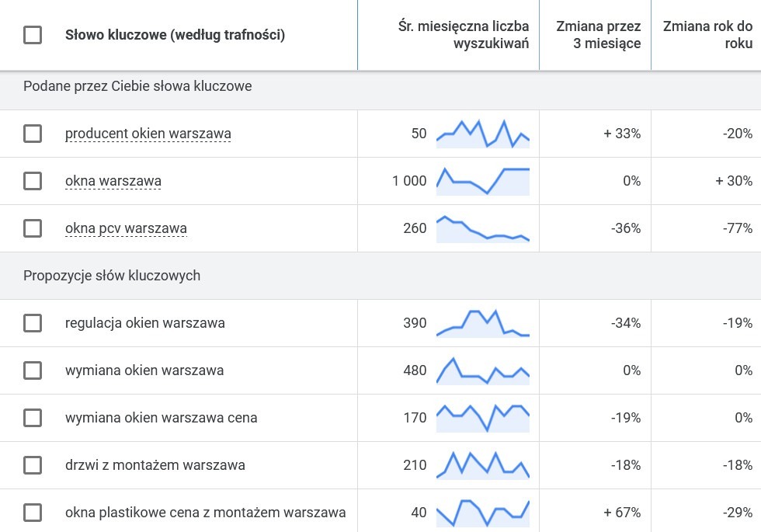
Task: Tick checkbox for 'drzwi z montażem warszawa'
Action: [x=33, y=465]
